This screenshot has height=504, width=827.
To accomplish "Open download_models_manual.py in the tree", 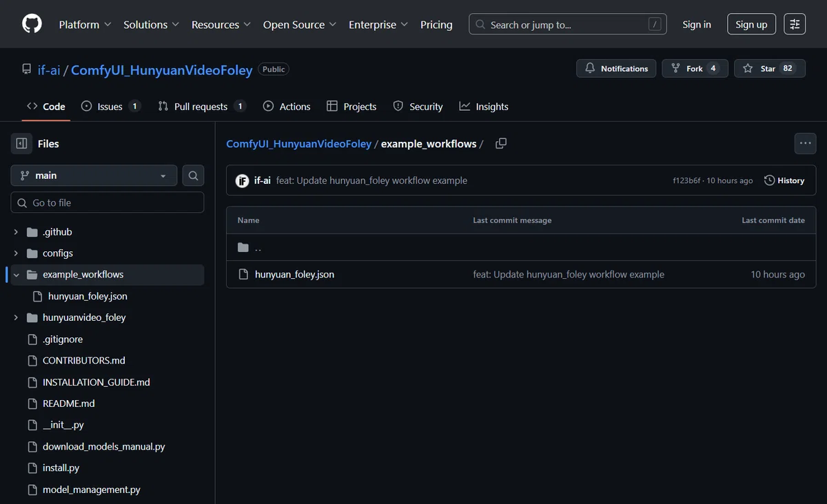I will pyautogui.click(x=104, y=446).
